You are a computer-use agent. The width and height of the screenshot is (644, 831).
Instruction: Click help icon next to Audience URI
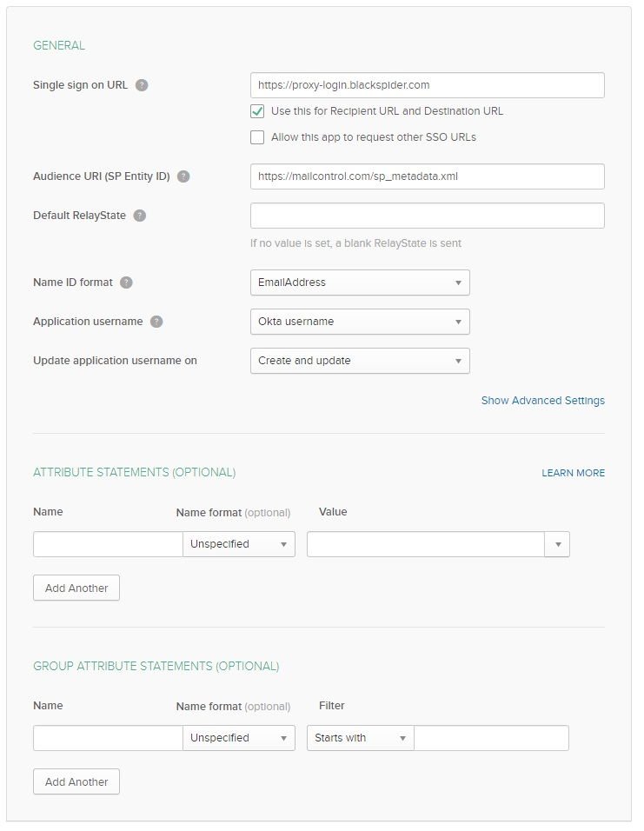(183, 176)
